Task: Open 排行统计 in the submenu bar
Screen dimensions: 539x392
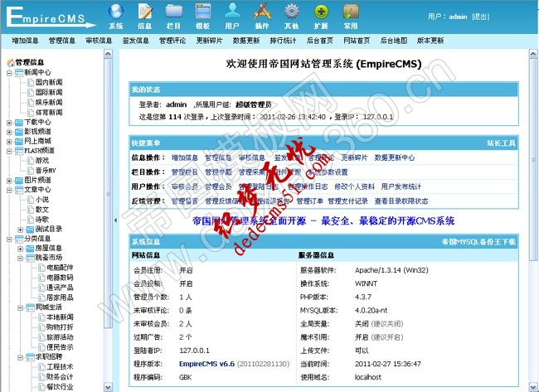Action: tap(283, 41)
